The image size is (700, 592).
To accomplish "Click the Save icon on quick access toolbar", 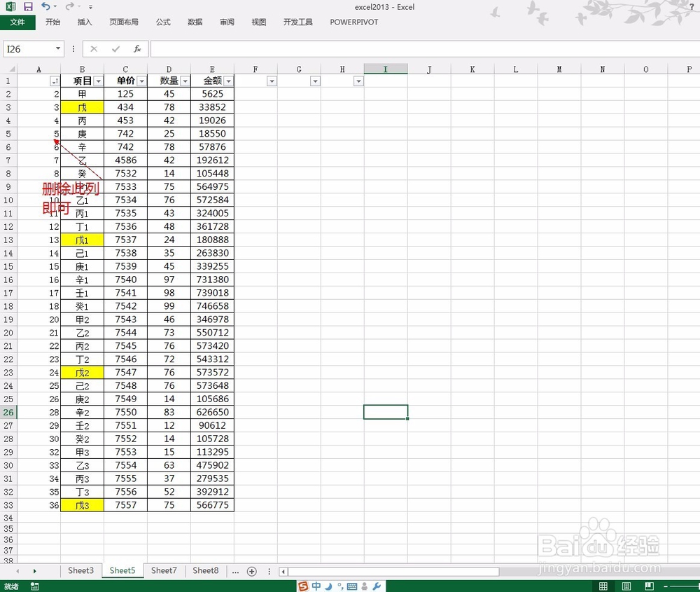I will 28,6.
